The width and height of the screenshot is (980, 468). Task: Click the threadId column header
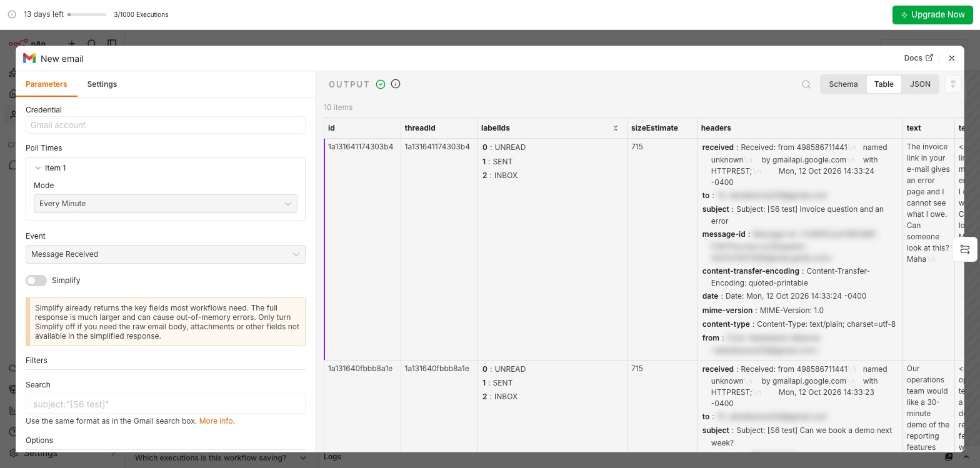pyautogui.click(x=439, y=128)
